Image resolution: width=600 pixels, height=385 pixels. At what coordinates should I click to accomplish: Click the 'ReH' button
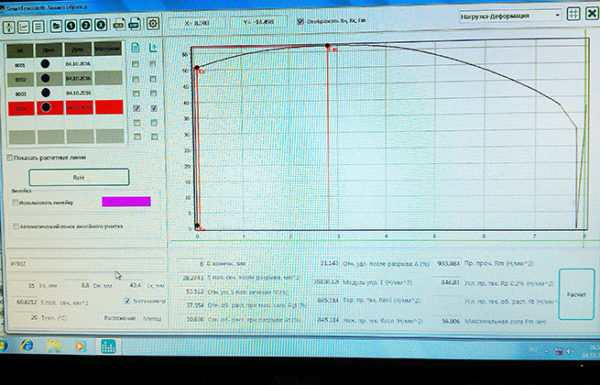tap(79, 177)
